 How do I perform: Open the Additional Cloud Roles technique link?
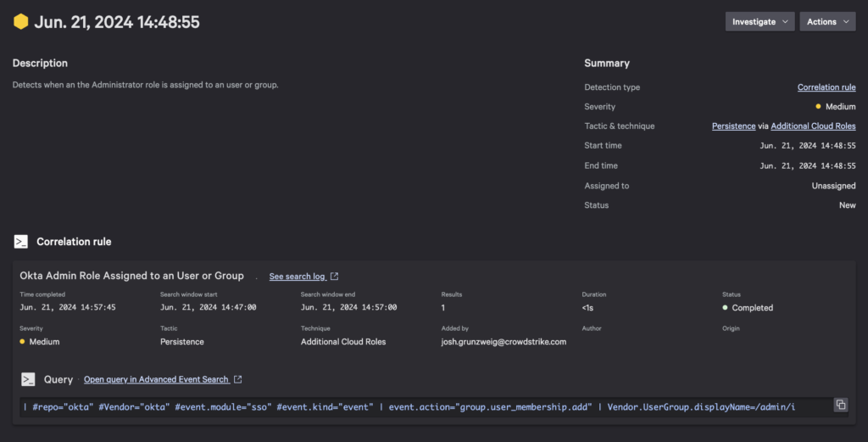[813, 126]
